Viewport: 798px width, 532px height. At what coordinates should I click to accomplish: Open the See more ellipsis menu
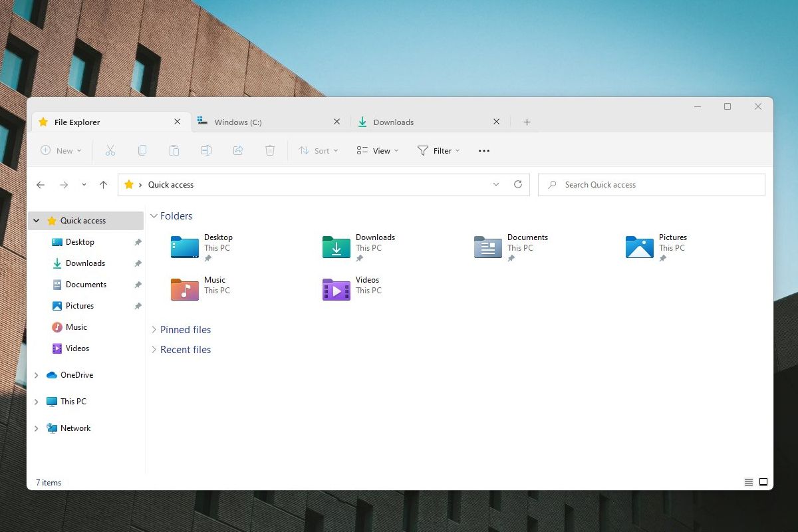point(484,151)
